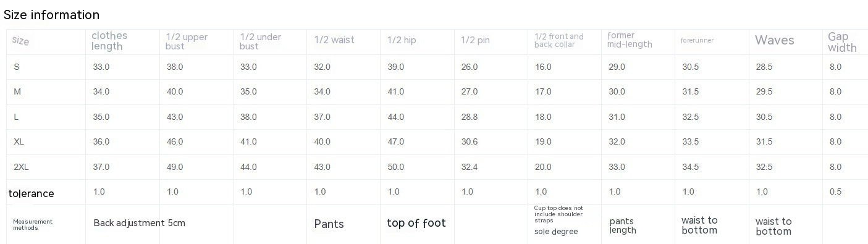Select the 'XL' size row label
This screenshot has height=244, width=868.
pyautogui.click(x=19, y=141)
